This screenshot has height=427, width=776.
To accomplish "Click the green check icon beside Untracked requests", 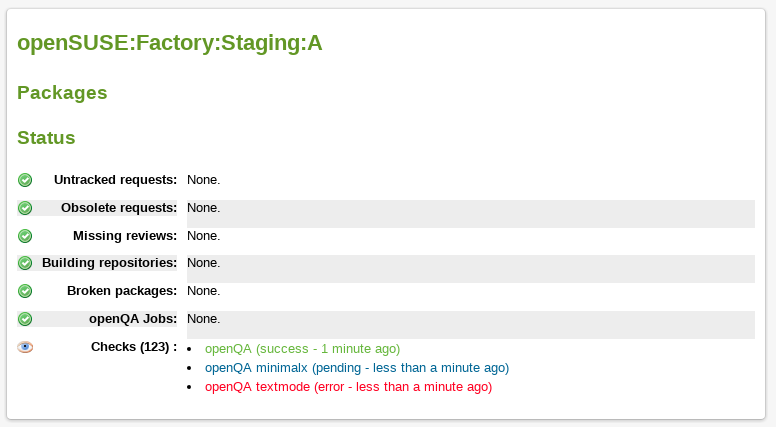I will tap(25, 180).
